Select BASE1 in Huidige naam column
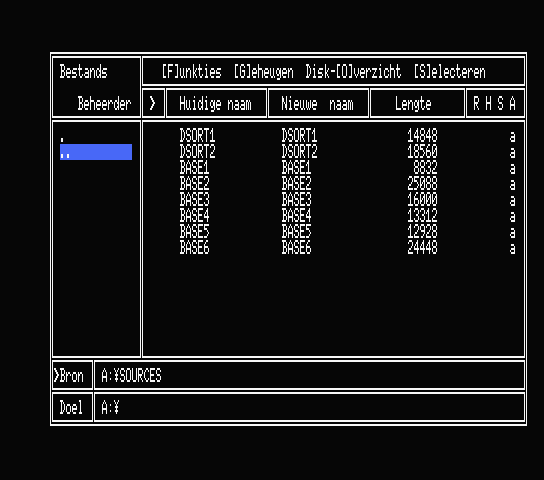Image resolution: width=544 pixels, height=480 pixels. pyautogui.click(x=194, y=168)
